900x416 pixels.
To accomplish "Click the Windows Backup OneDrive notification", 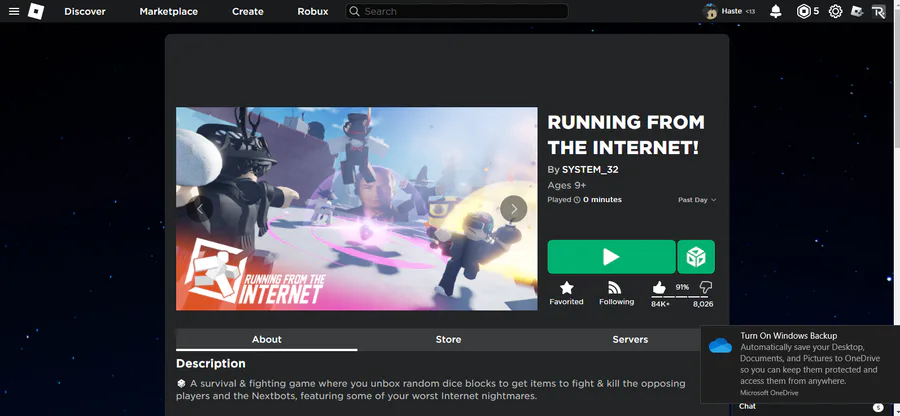I will (800, 364).
